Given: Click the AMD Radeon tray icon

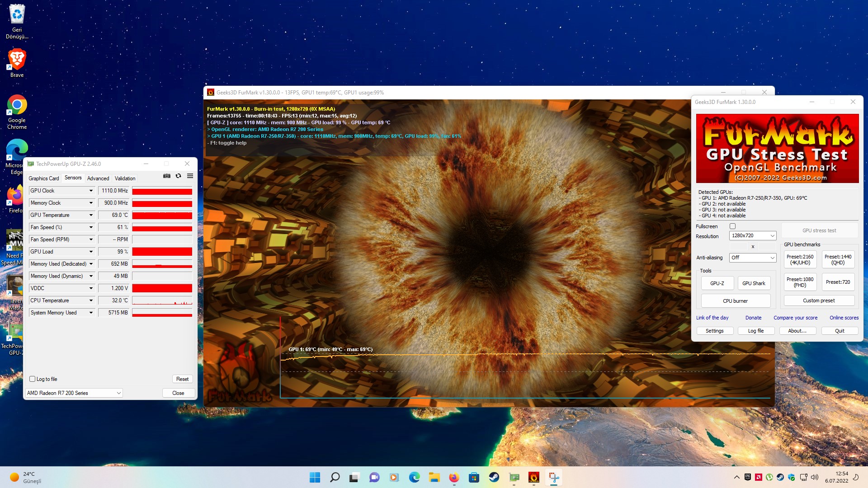Looking at the screenshot, I should 759,477.
